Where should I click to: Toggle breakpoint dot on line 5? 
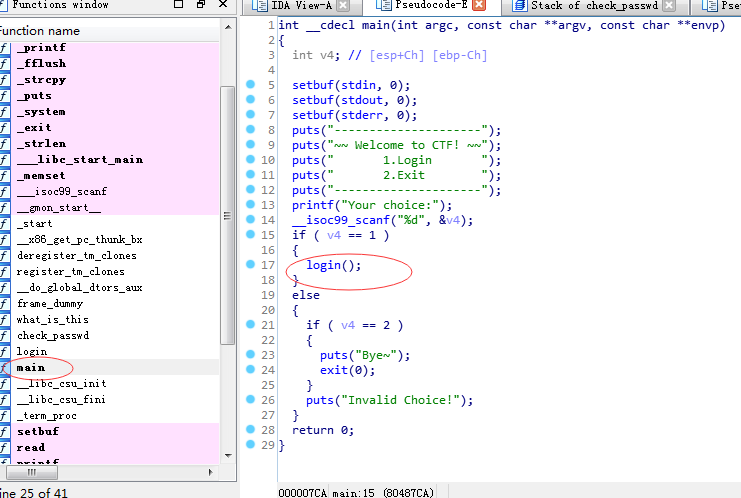(x=250, y=84)
